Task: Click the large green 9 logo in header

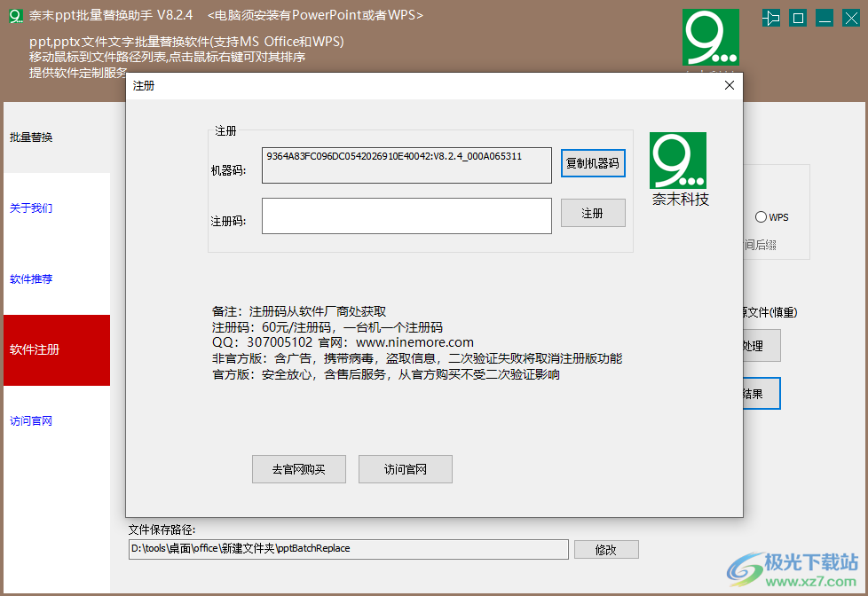Action: click(x=710, y=37)
